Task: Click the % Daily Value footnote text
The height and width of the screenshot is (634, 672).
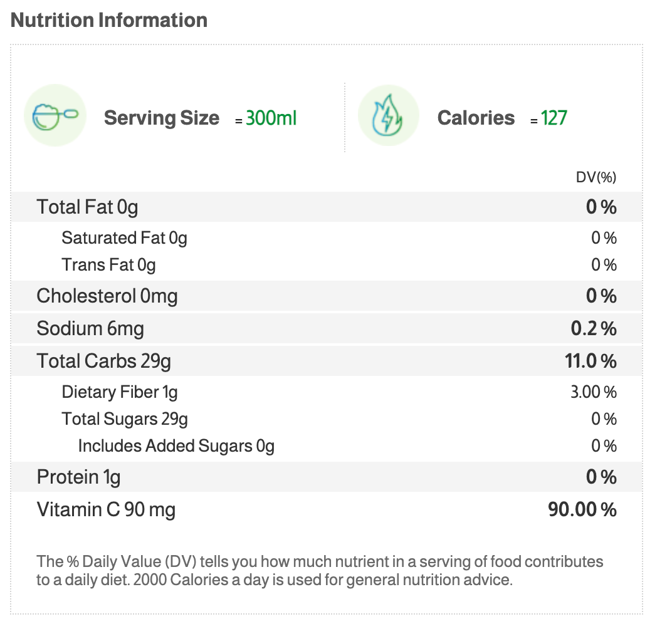Action: click(320, 570)
